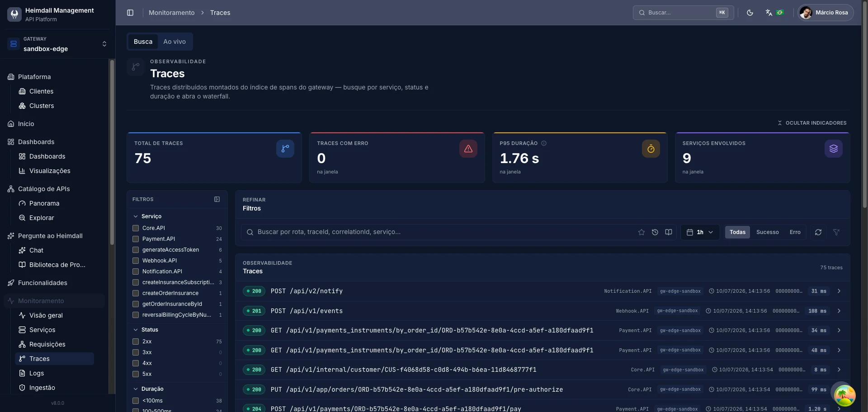This screenshot has height=412, width=868.
Task: Open the floating island assistant avatar
Action: pyautogui.click(x=844, y=395)
